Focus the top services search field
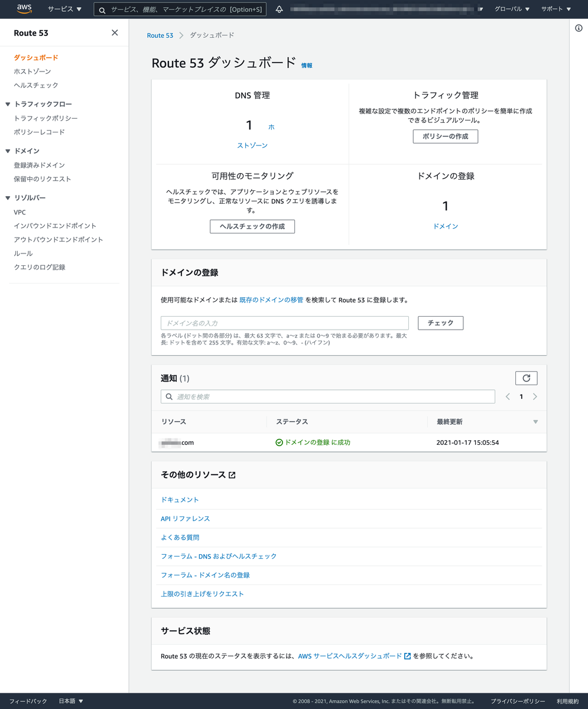 (x=180, y=9)
